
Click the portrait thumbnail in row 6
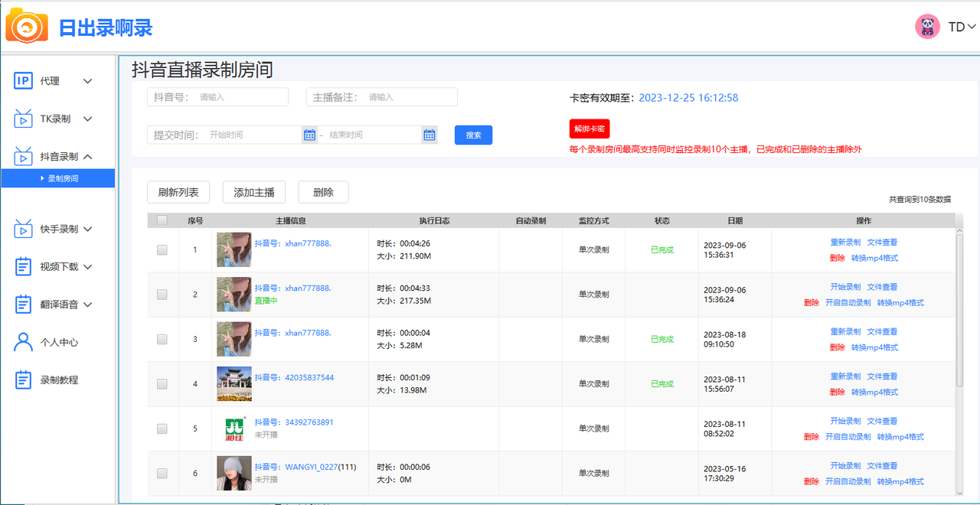click(x=234, y=473)
